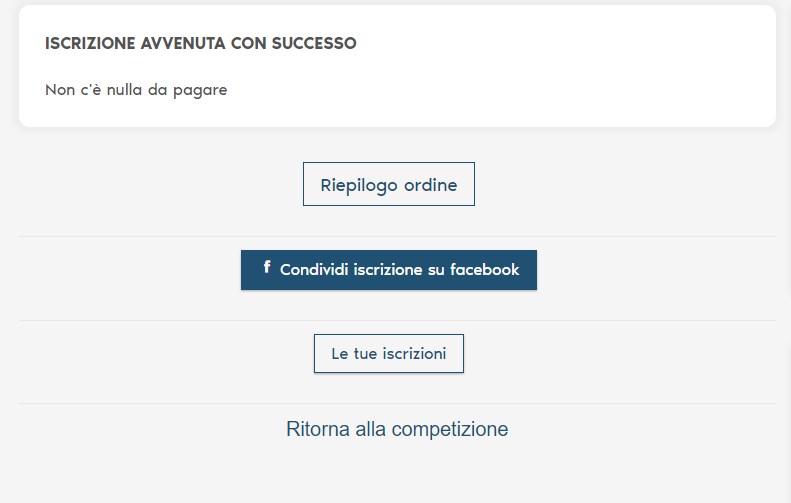Click the Facebook "f" logo icon
This screenshot has height=503, width=791.
click(x=267, y=267)
